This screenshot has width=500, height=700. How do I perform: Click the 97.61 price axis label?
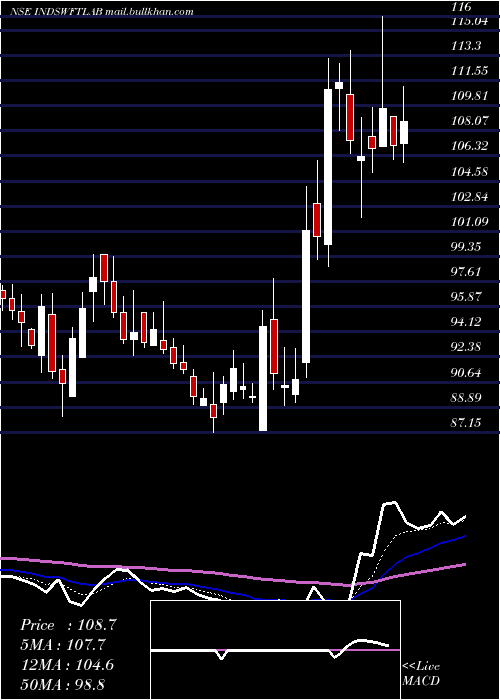[x=467, y=271]
